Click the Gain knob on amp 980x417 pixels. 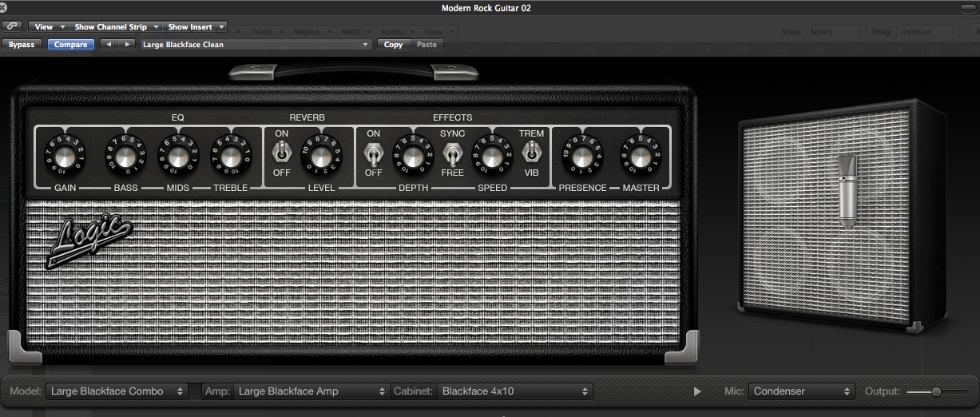65,156
